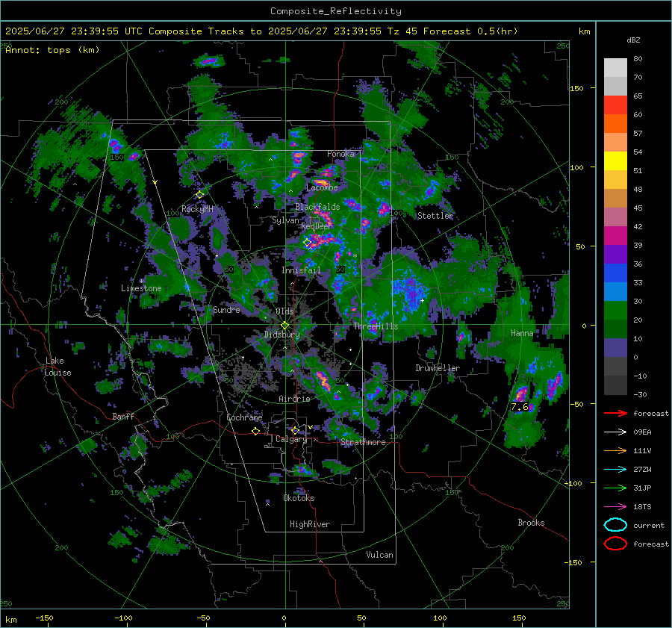The image size is (672, 628).
Task: Click the ThreeHills label
Action: [376, 326]
